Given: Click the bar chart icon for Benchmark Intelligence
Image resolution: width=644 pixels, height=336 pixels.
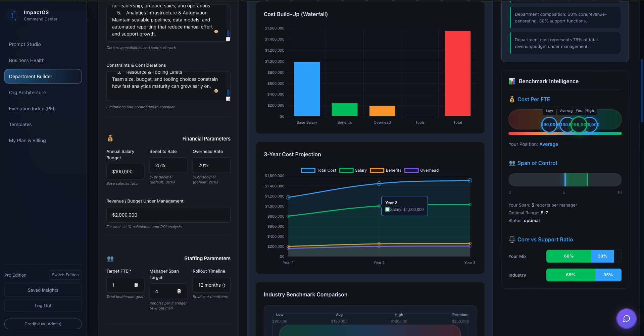Looking at the screenshot, I should click(512, 81).
